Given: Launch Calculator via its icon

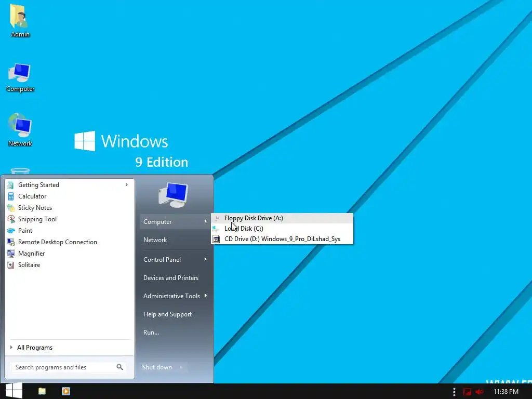Looking at the screenshot, I should [x=11, y=196].
